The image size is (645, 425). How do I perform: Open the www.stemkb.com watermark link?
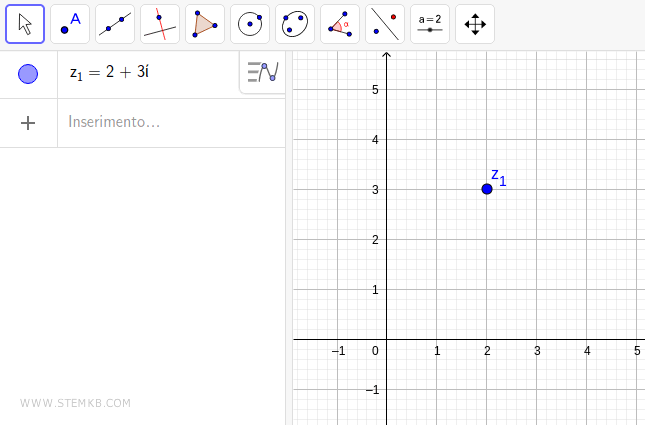pyautogui.click(x=75, y=404)
